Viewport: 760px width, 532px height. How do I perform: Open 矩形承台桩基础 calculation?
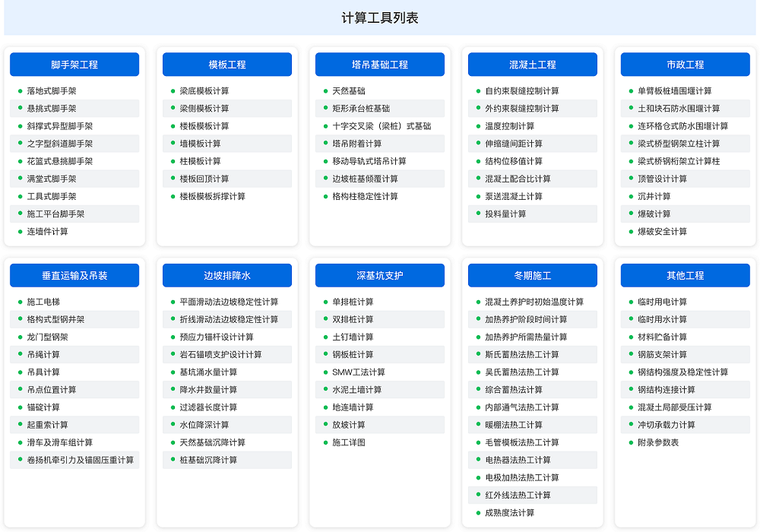tap(361, 109)
